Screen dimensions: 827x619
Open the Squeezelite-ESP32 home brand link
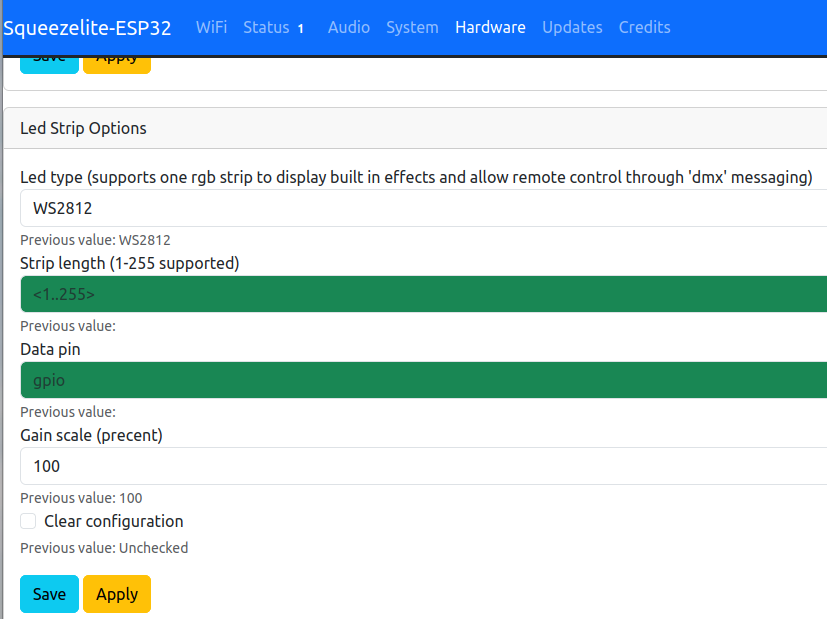(88, 28)
